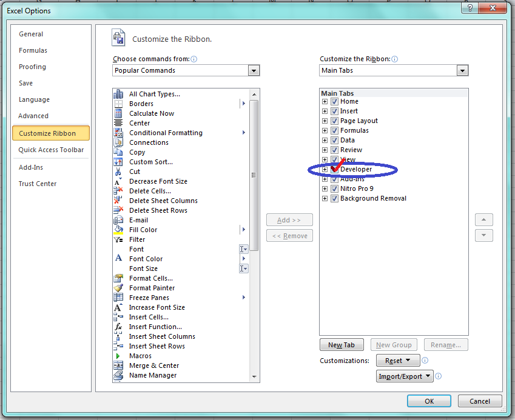Screen dimensions: 515x420
Task: Click the Import/Export button
Action: click(x=405, y=376)
